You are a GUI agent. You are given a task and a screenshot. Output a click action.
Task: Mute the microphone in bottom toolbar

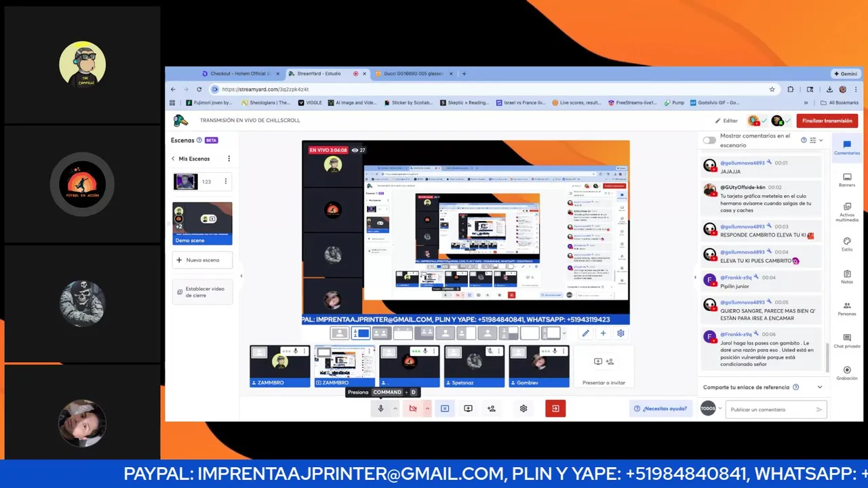pos(380,409)
